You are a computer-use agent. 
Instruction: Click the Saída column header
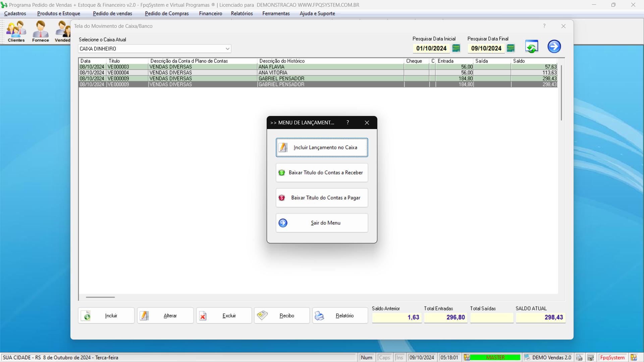[492, 61]
